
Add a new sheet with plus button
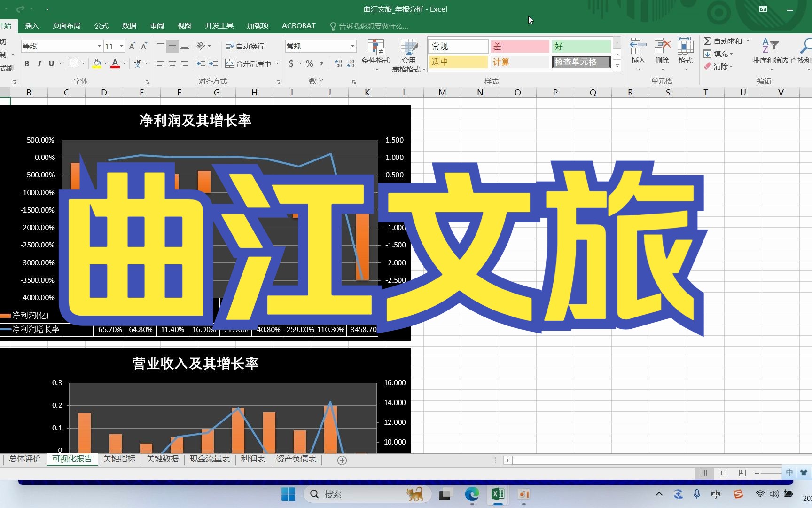342,460
